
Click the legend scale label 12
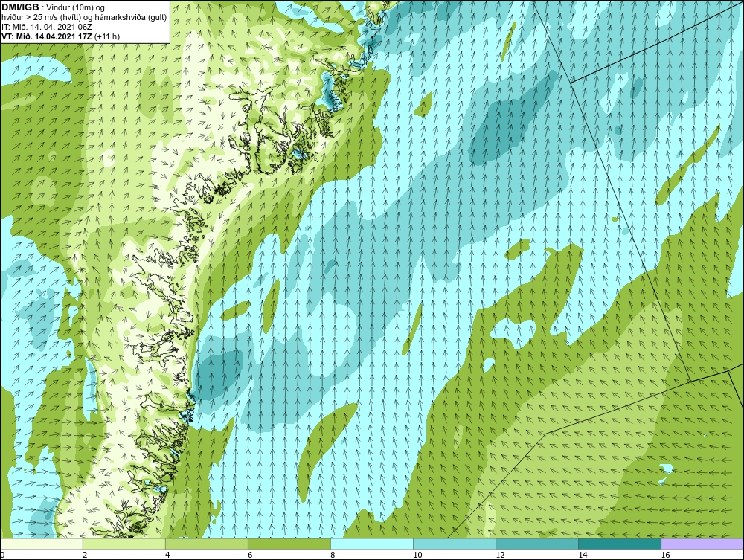pos(500,555)
